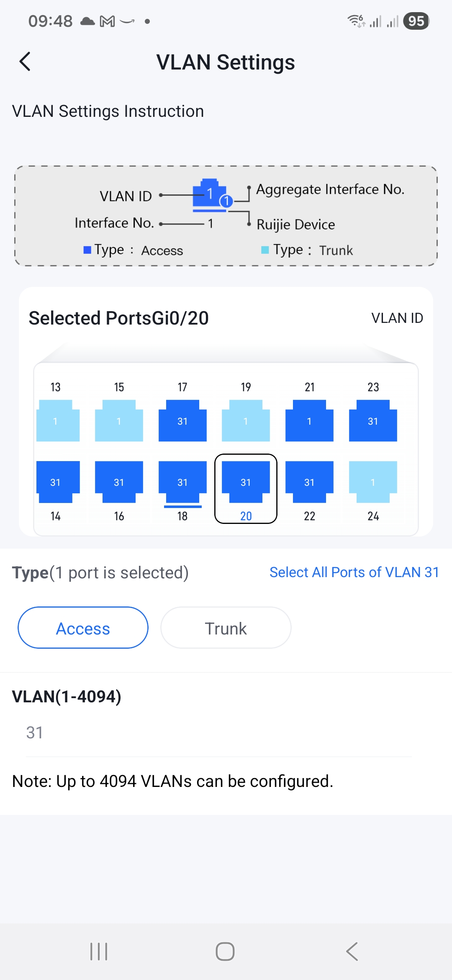Select trunk port 24 icon
This screenshot has width=452, height=980.
[373, 482]
